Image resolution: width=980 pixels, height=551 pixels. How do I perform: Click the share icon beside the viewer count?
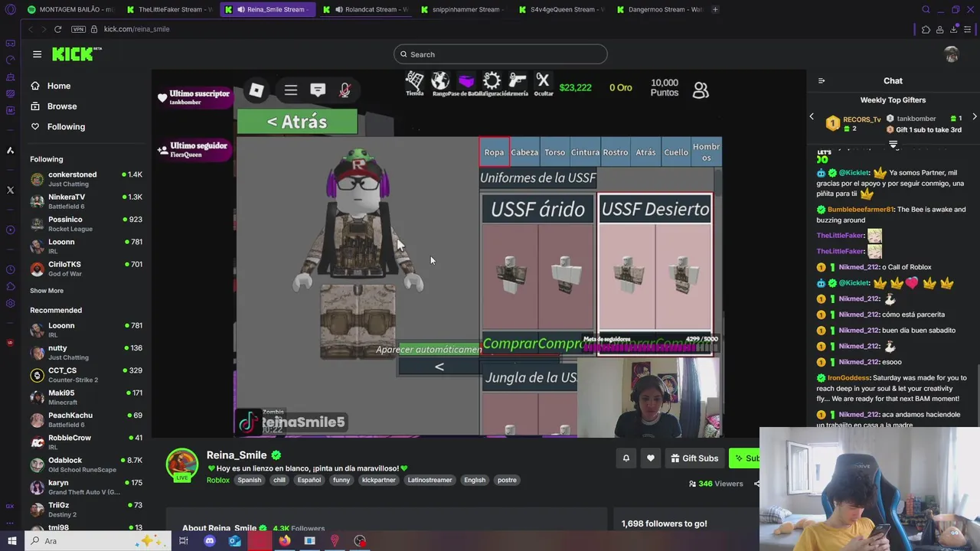[x=756, y=484]
